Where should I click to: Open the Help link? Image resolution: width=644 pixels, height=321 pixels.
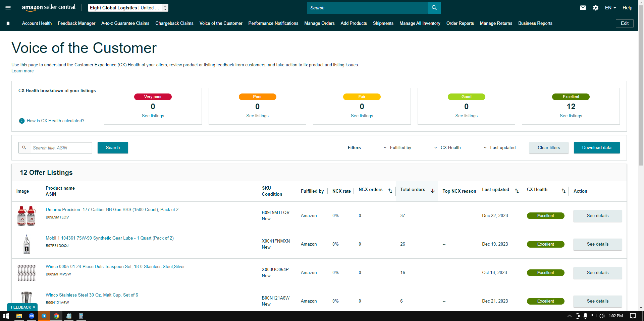pos(627,8)
